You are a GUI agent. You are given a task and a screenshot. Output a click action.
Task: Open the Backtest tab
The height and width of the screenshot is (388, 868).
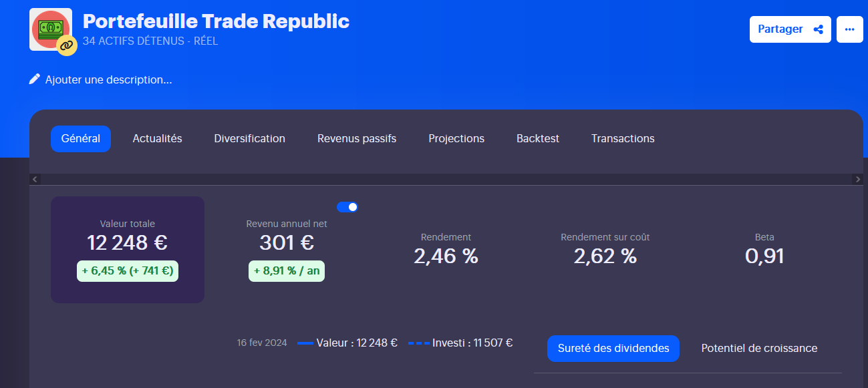point(538,139)
